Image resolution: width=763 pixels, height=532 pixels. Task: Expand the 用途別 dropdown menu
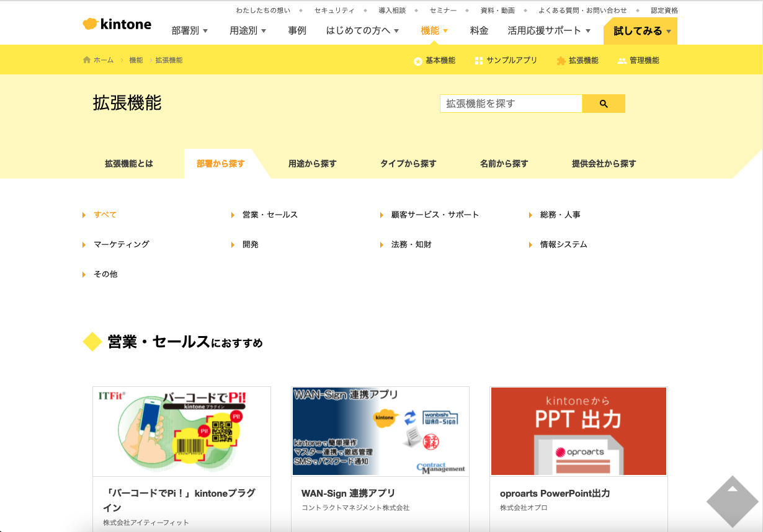point(248,30)
